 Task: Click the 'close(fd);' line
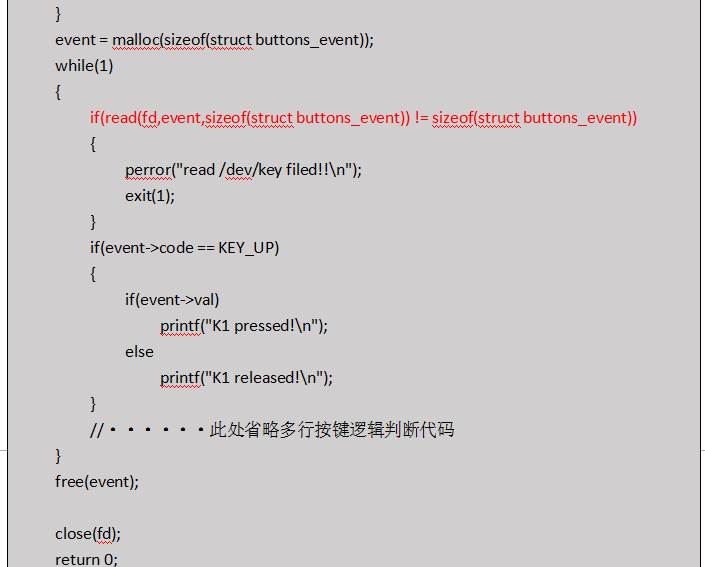(88, 534)
